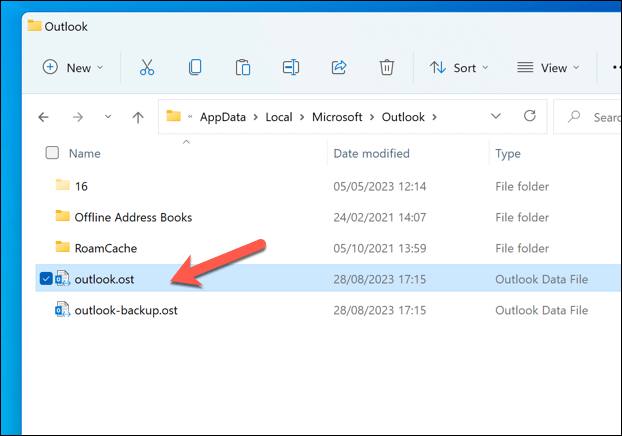Screen dimensions: 622x436
Task: Open the address bar history dropdown
Action: coord(495,116)
